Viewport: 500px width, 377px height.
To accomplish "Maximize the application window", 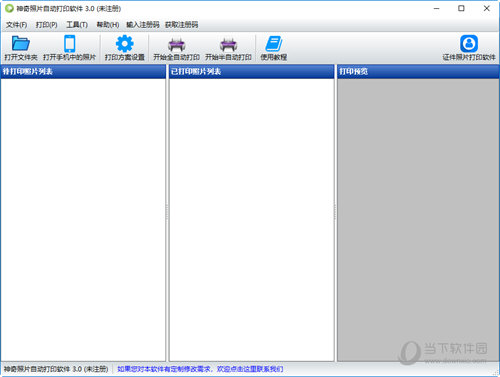I will pos(461,8).
